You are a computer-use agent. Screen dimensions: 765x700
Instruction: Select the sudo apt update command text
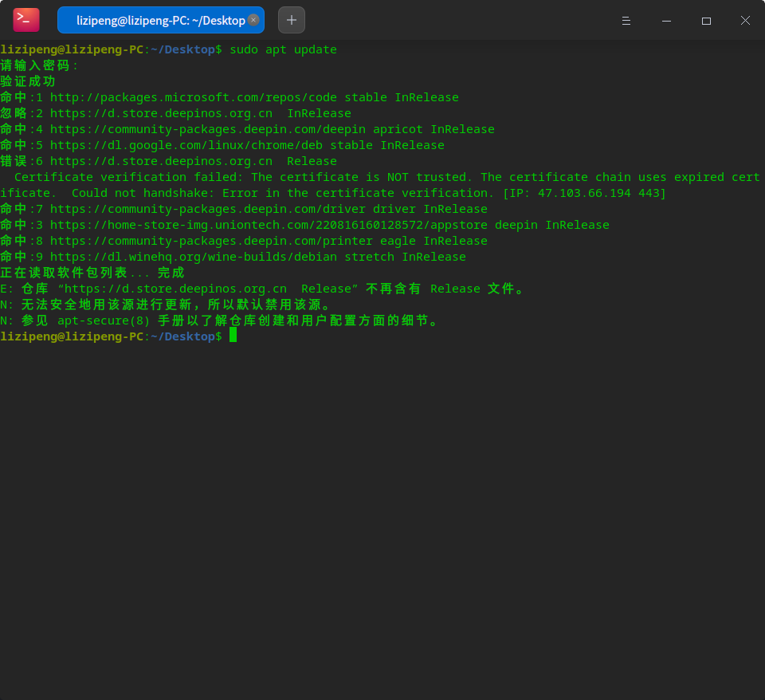click(x=282, y=49)
